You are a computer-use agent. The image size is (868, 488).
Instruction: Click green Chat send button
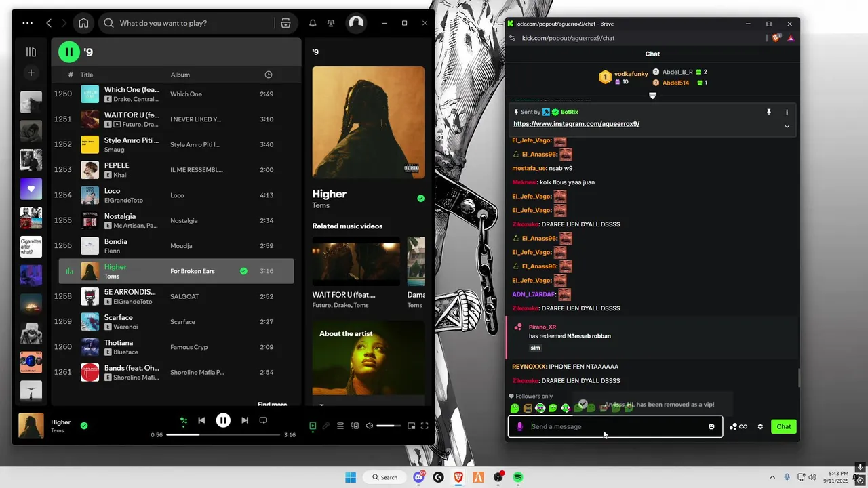click(784, 426)
